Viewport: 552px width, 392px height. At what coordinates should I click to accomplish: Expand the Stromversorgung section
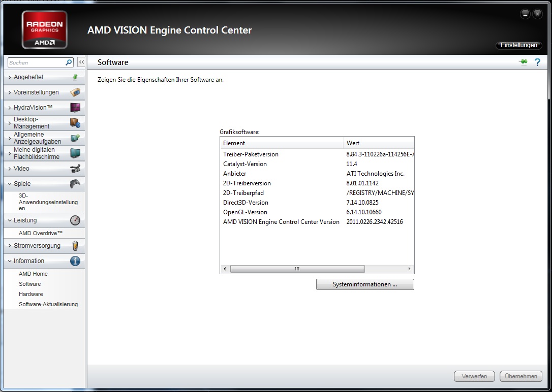(44, 245)
